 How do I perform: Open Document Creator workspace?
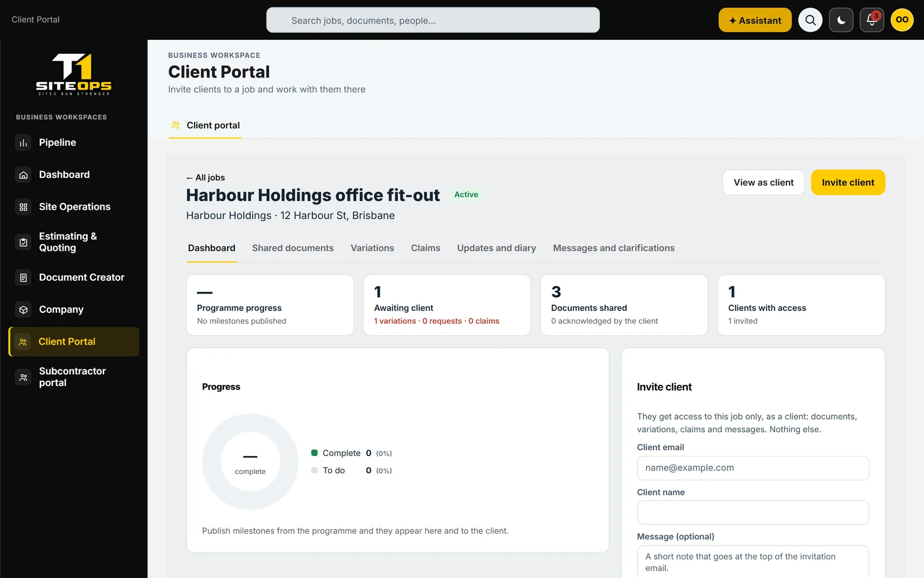(x=74, y=277)
